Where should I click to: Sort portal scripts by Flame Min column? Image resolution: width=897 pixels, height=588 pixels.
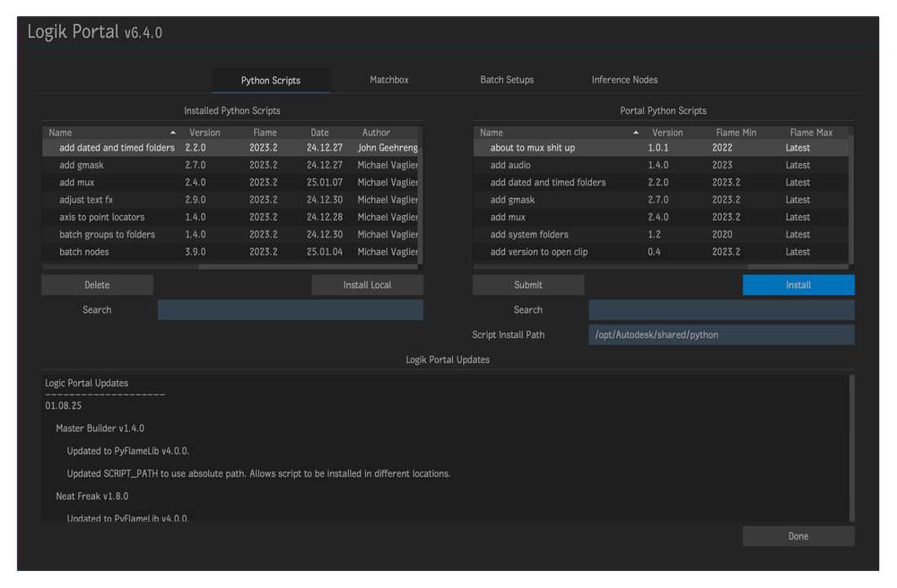736,132
